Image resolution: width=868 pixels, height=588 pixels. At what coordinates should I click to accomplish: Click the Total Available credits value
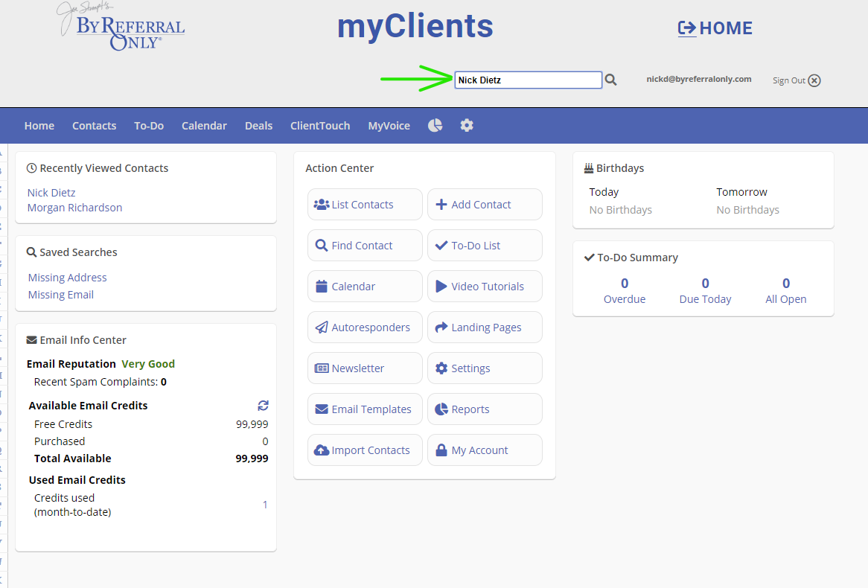click(252, 458)
